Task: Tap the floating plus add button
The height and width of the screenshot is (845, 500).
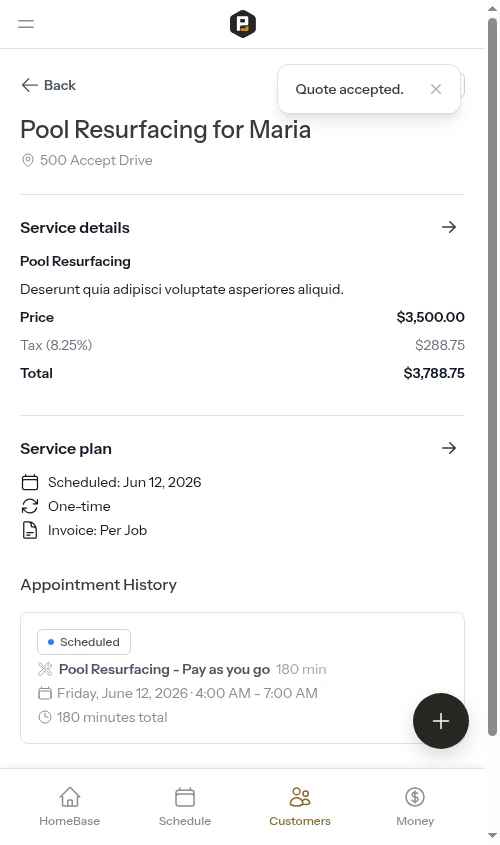Action: (x=441, y=721)
